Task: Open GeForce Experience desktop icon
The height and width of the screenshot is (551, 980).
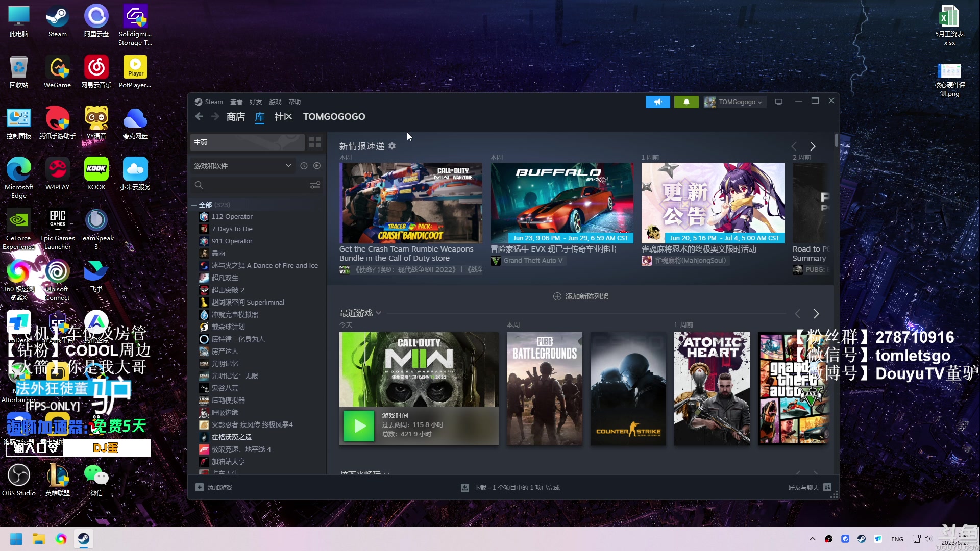Action: 19,229
